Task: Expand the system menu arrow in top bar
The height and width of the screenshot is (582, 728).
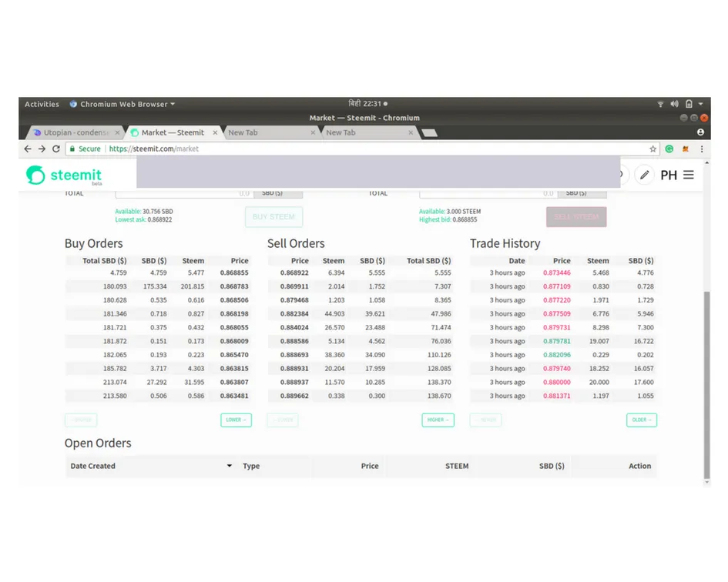Action: [x=700, y=104]
